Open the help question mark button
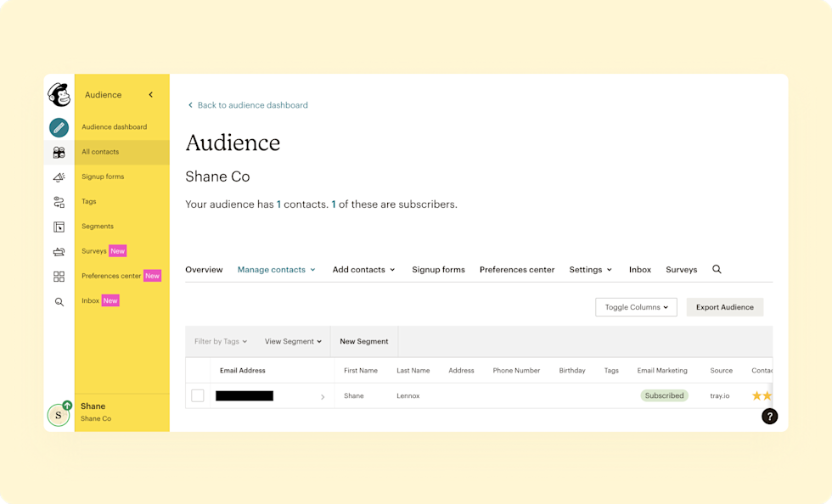The width and height of the screenshot is (832, 504). [769, 416]
